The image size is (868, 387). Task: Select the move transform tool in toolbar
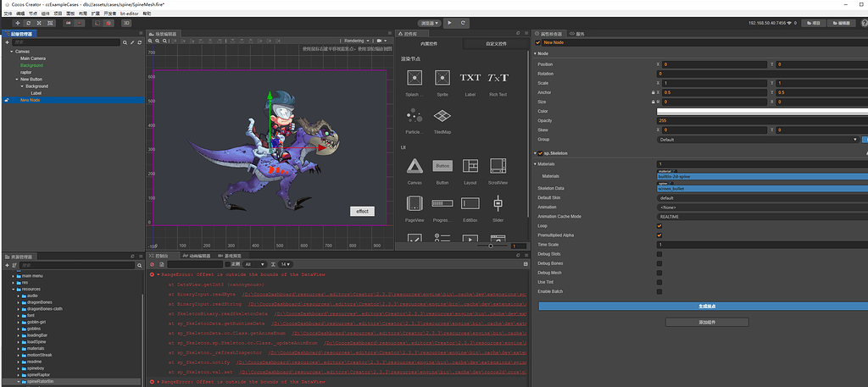click(16, 23)
